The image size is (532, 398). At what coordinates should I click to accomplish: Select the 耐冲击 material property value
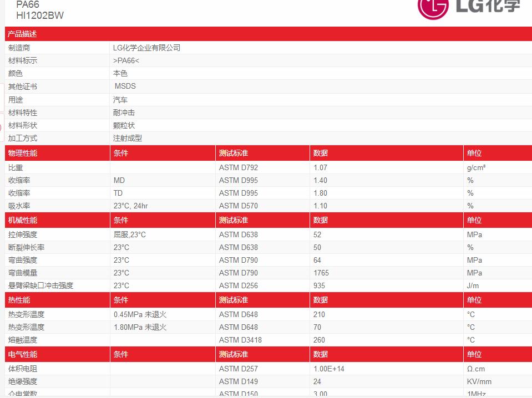click(124, 113)
